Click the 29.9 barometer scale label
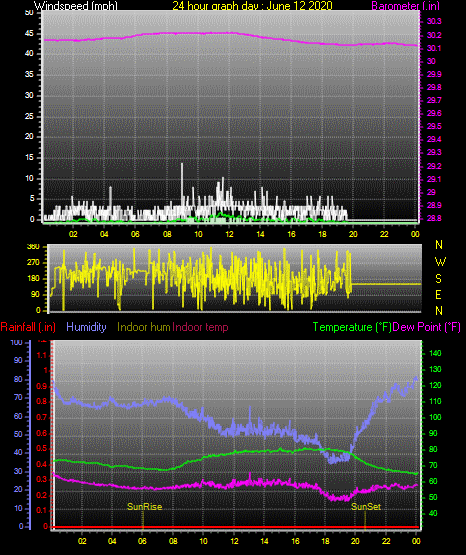 click(434, 74)
